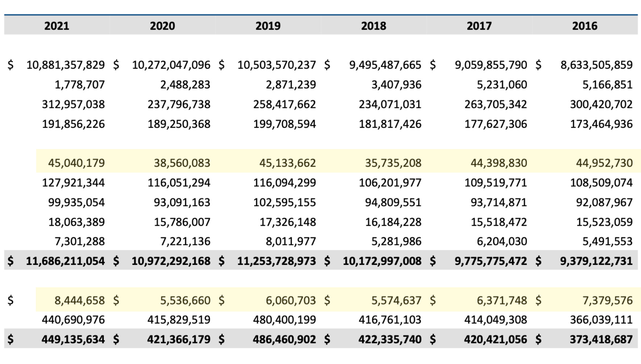The image size is (641, 364).
Task: Click the 2018 column header
Action: [373, 26]
